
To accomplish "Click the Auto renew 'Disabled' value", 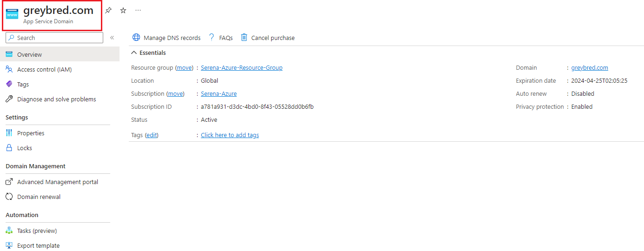I will (x=583, y=93).
